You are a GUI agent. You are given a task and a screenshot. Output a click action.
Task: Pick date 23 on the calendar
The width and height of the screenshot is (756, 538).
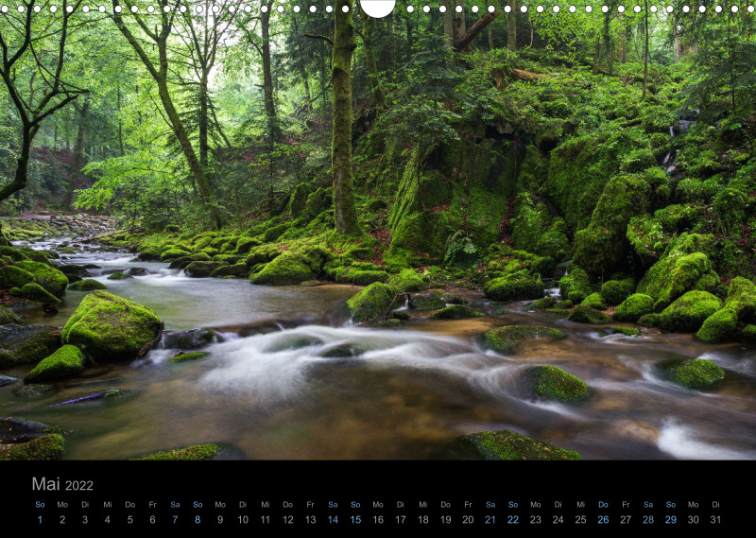click(x=536, y=520)
